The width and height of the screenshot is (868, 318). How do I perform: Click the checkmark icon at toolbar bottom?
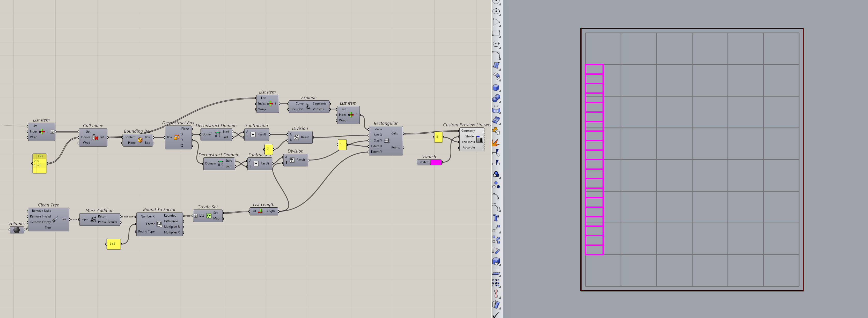point(496,315)
